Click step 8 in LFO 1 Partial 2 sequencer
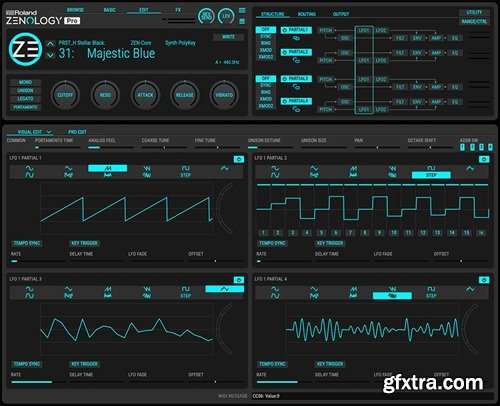 (365, 233)
